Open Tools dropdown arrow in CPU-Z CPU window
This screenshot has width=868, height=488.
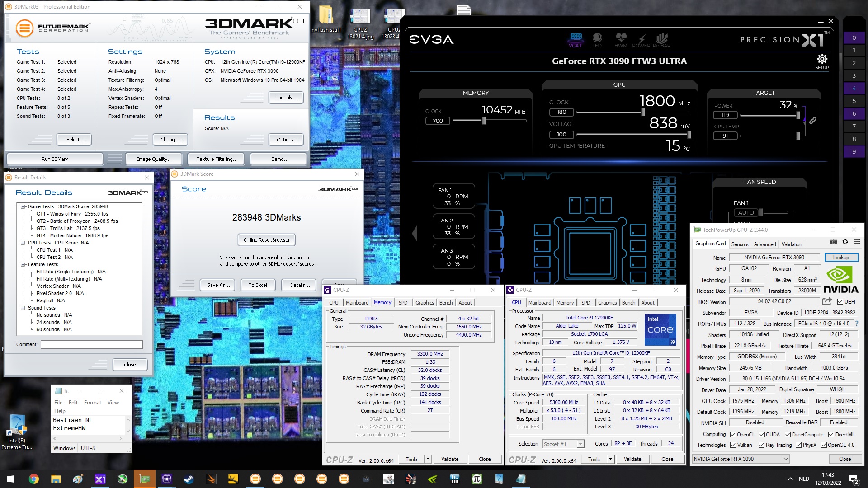(610, 459)
